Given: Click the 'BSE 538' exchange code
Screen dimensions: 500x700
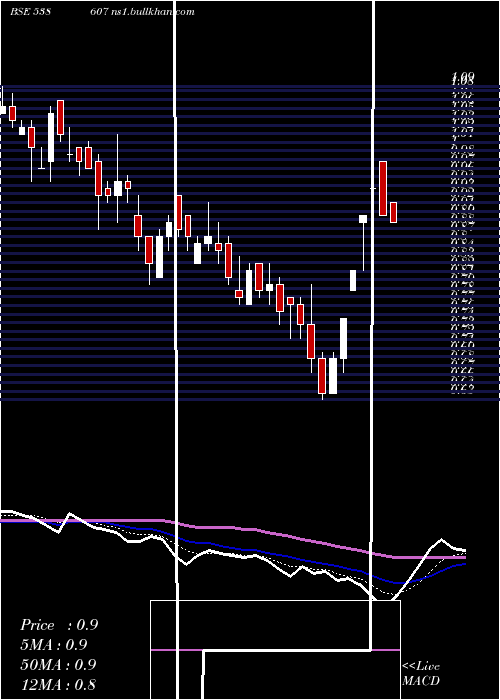Looking at the screenshot, I should [x=30, y=12].
